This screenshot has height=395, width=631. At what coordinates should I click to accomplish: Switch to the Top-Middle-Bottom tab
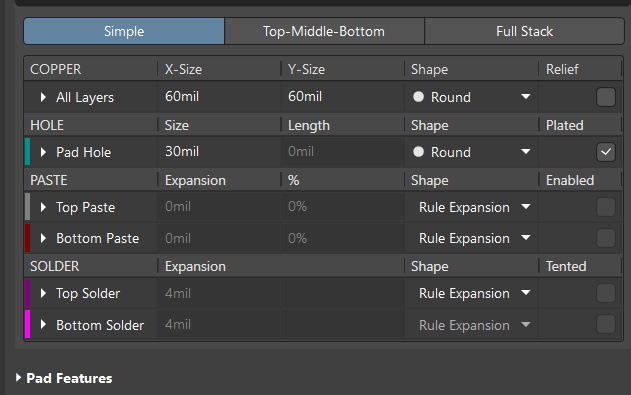click(324, 31)
